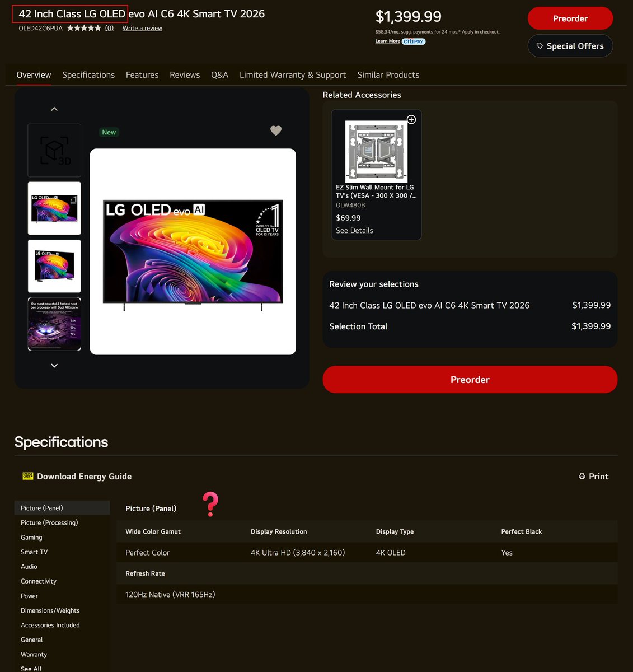Screen dimensions: 633x672
Task: Select the angled TV thumbnail
Action: click(54, 266)
